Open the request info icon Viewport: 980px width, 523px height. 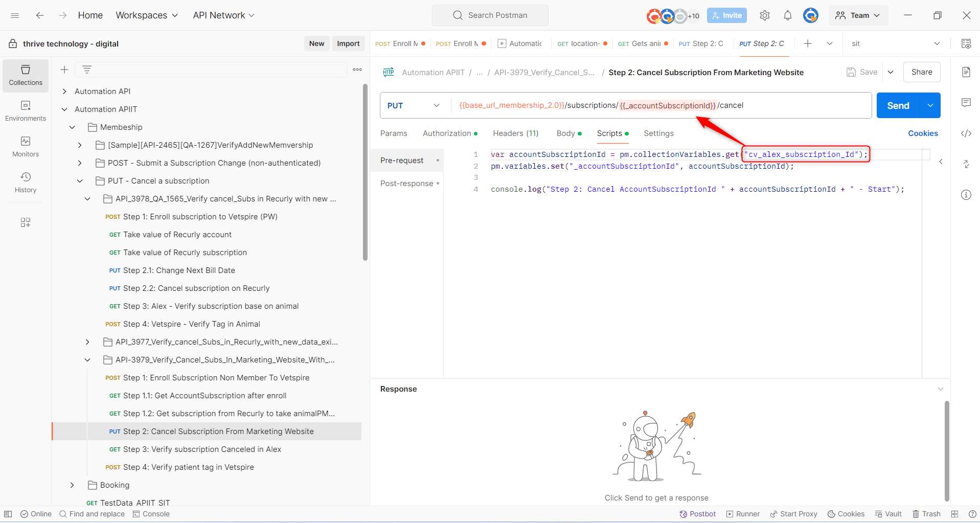(966, 195)
